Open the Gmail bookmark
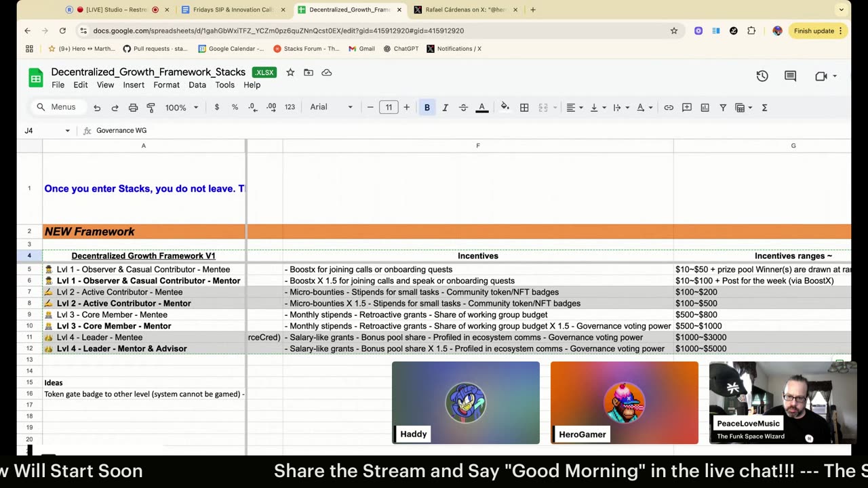Viewport: 868px width, 488px height. click(x=361, y=49)
